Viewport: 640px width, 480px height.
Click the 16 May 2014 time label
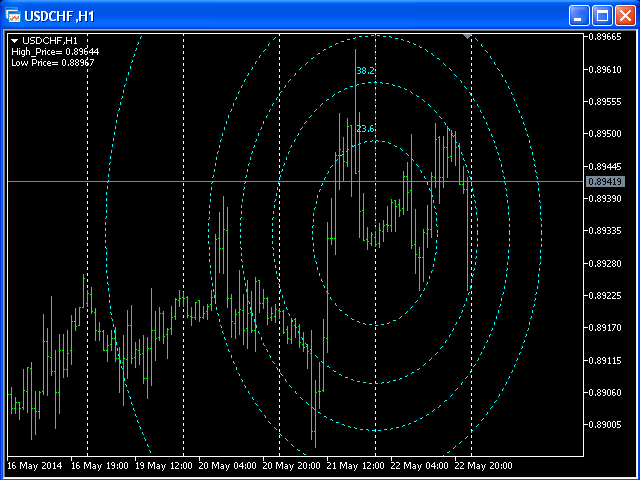35,466
